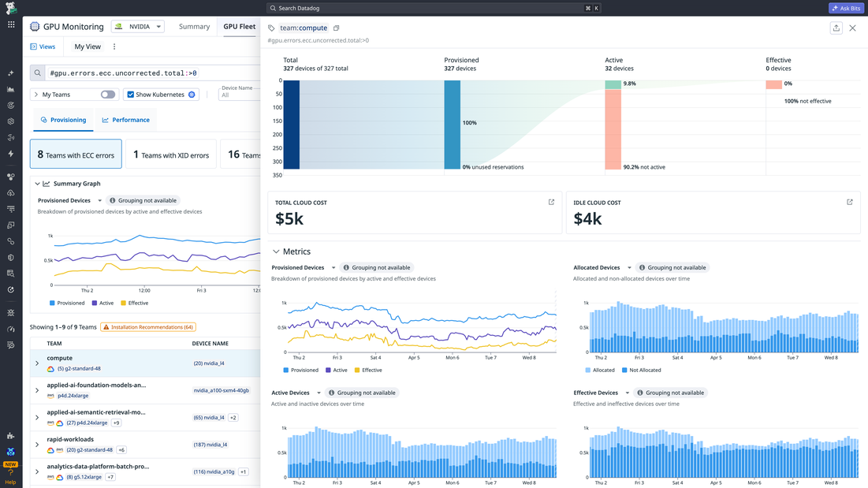Open the puzzle piece Integrations icon
Image resolution: width=868 pixels, height=488 pixels.
coord(10,436)
